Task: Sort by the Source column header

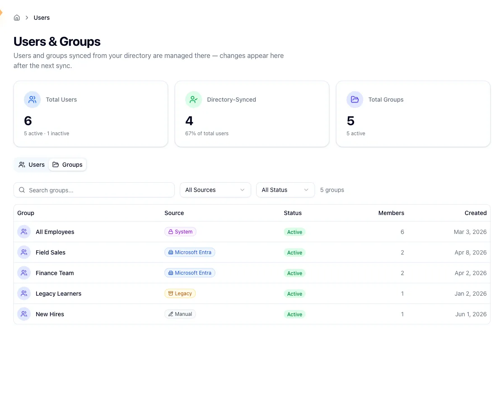Action: (174, 213)
